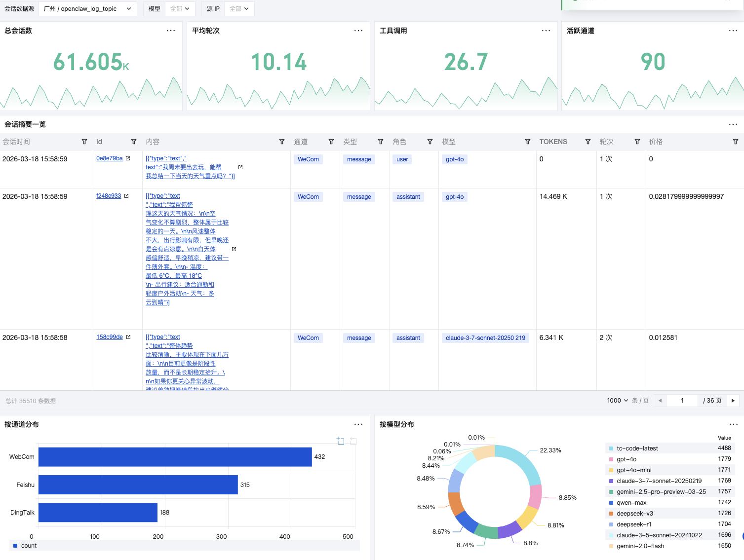
Task: Open external link icon beside id 0e8e79ba
Action: (x=128, y=158)
